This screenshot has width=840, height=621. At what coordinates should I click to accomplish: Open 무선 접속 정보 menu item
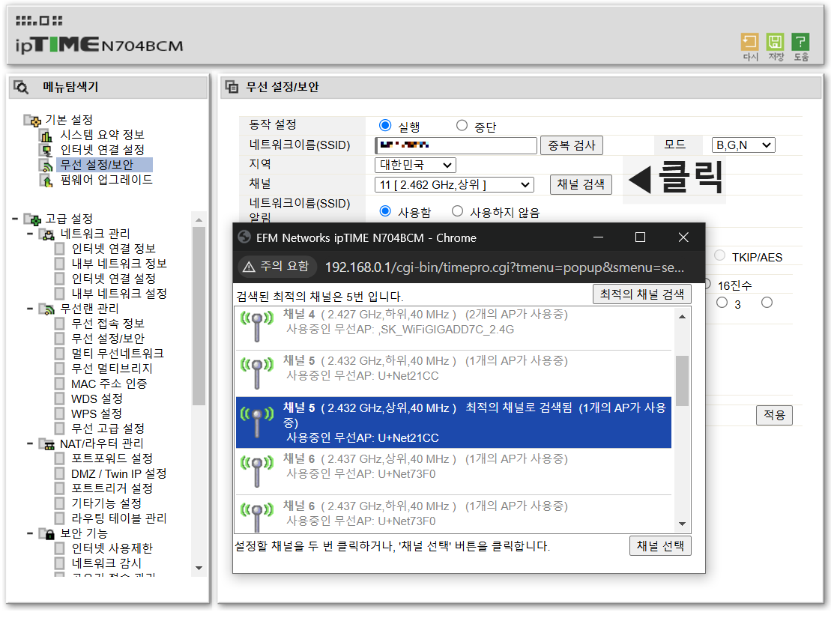click(108, 324)
